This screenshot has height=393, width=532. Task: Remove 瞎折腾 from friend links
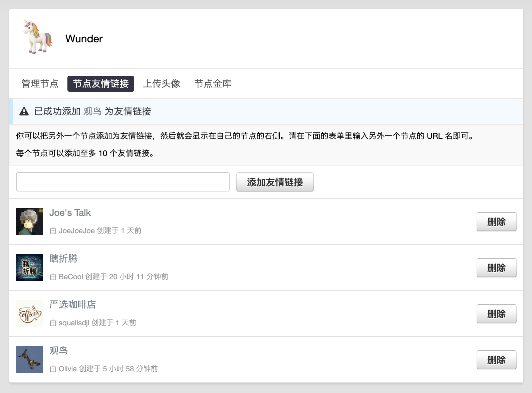coord(496,268)
